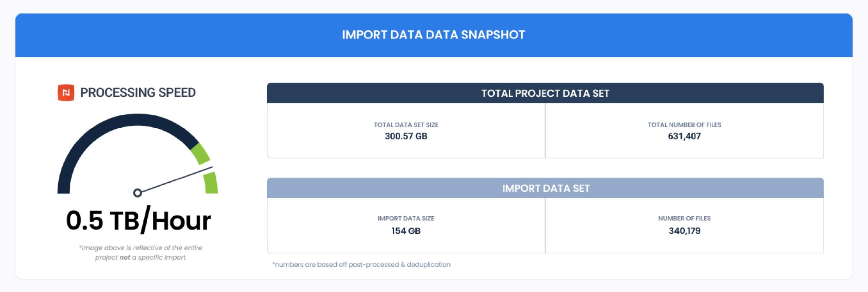
Task: Click the entire project image footnote
Action: 140,253
